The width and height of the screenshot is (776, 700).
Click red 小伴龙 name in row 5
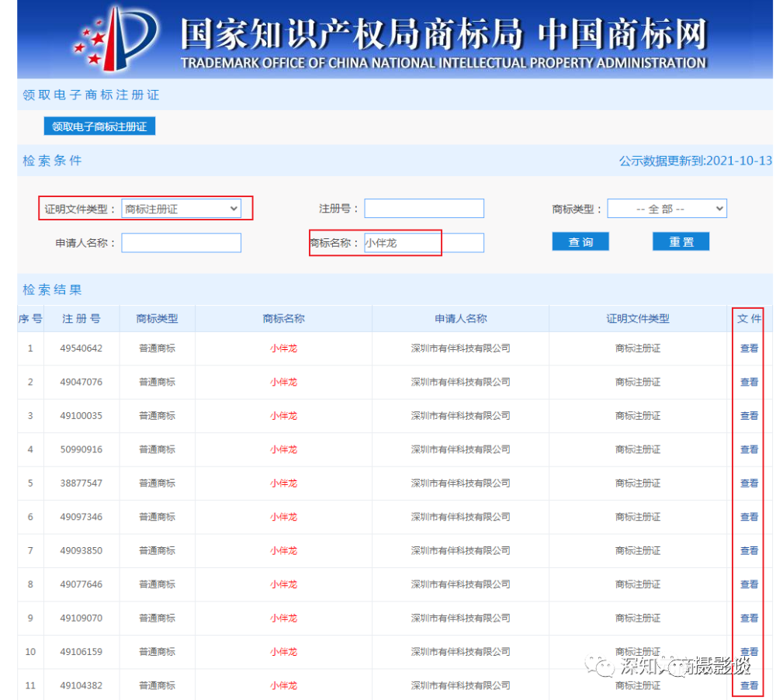283,483
